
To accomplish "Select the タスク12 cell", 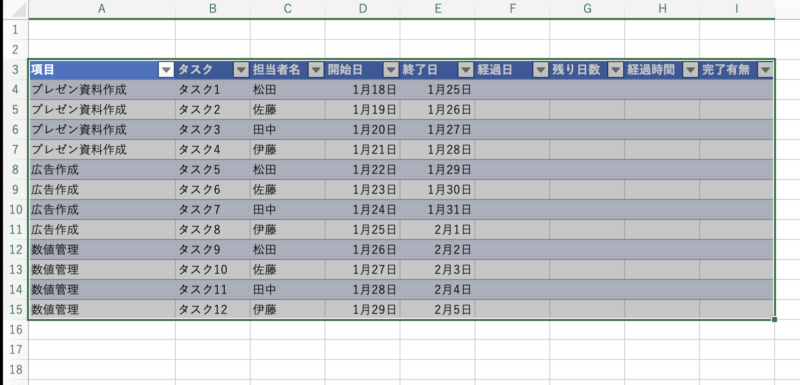I will tap(213, 310).
